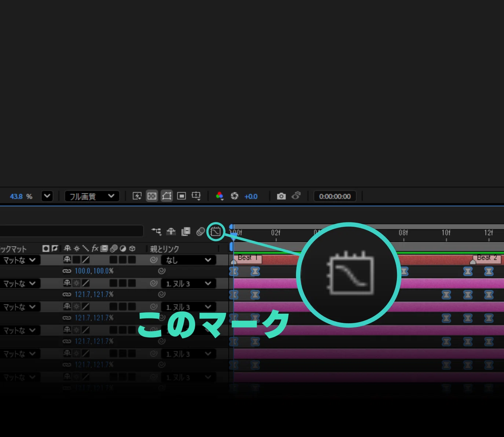
Task: Click the show snapshot icon
Action: point(296,196)
